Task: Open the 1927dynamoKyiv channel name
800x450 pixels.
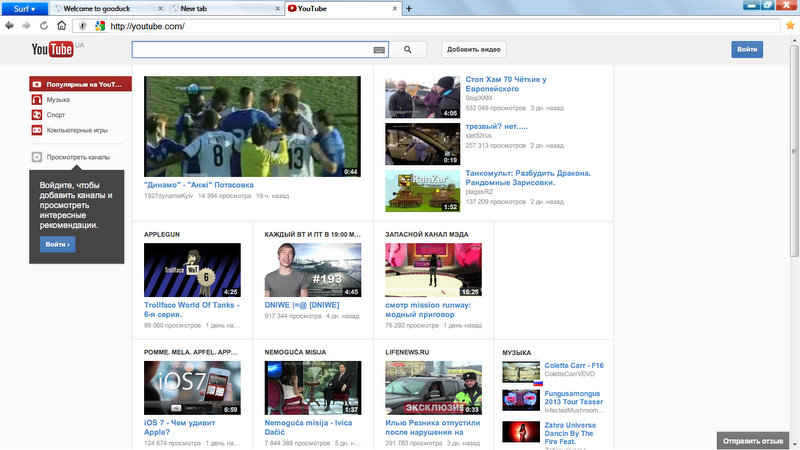Action: [168, 196]
